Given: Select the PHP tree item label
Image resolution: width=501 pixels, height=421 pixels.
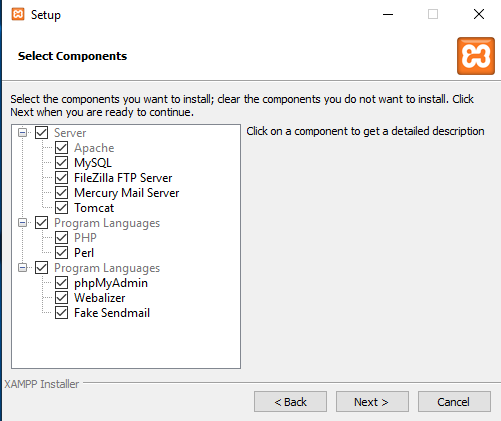Looking at the screenshot, I should point(85,238).
